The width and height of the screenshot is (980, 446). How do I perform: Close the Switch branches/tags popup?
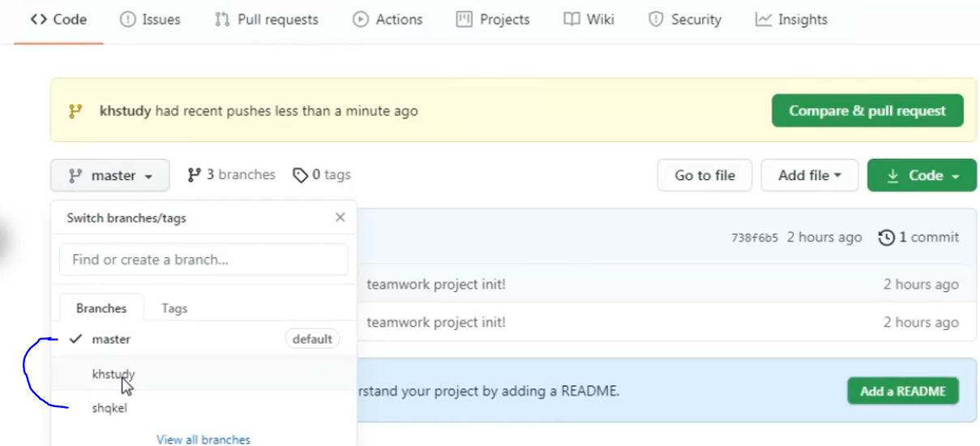tap(340, 217)
